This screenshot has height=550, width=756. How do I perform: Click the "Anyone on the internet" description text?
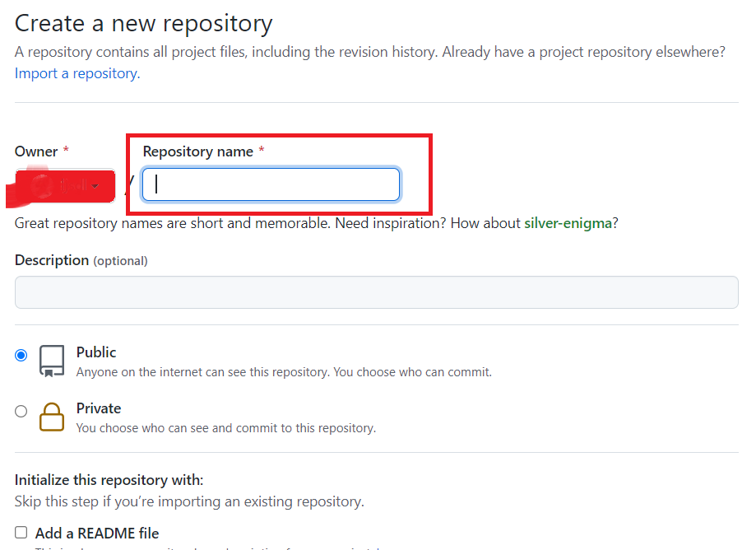pyautogui.click(x=284, y=372)
